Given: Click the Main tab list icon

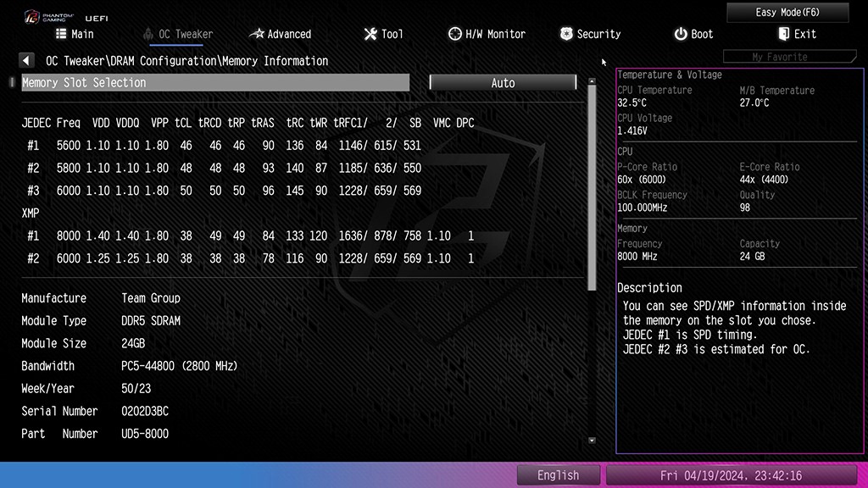Looking at the screenshot, I should [x=61, y=34].
